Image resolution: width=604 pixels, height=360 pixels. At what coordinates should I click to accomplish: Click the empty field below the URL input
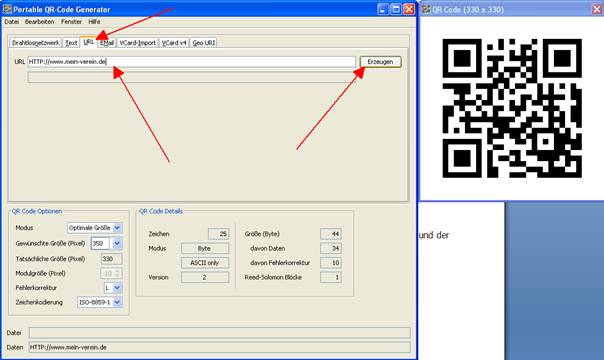(x=191, y=77)
